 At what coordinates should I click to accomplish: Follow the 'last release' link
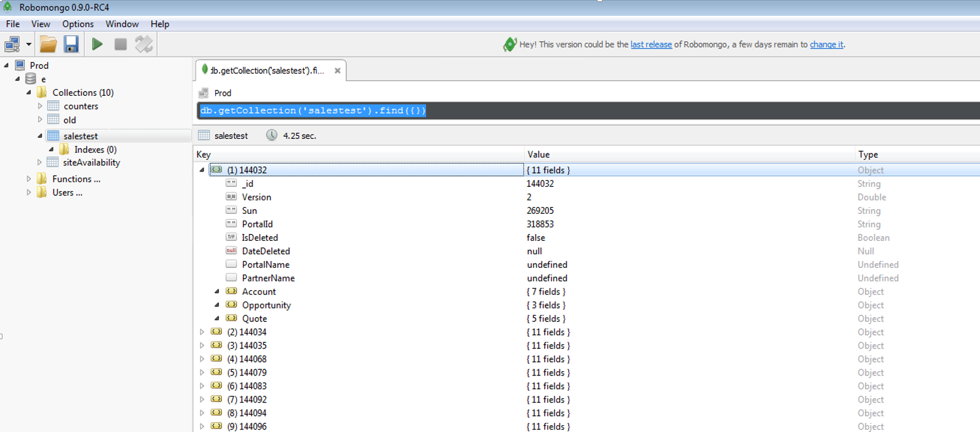coord(650,44)
